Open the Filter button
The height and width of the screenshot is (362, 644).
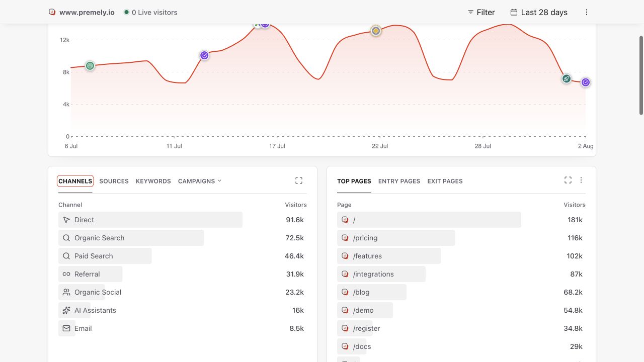(x=481, y=12)
